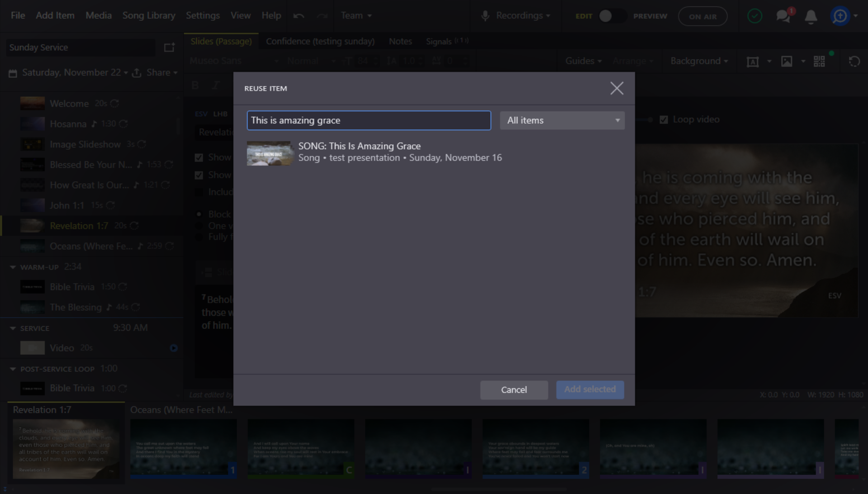
Task: Open the date dropdown Saturday, November 22
Action: 75,72
